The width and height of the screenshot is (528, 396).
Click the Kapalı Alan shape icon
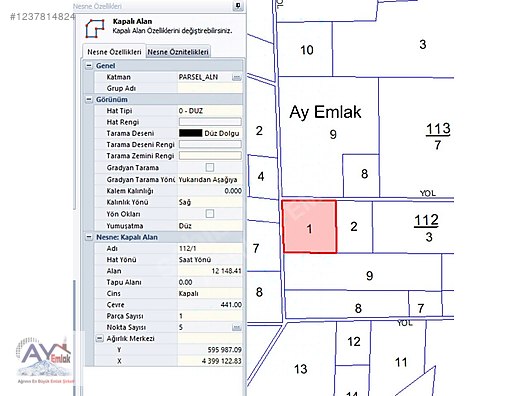[95, 28]
